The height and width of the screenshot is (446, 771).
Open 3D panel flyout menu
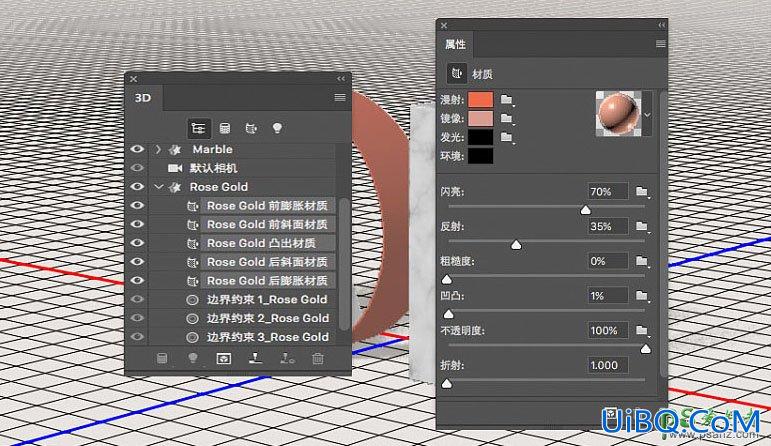(x=340, y=97)
